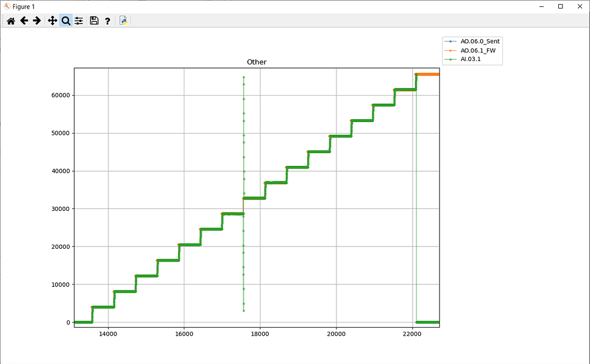The image size is (590, 364).
Task: Maximize the Figure 1 window
Action: pyautogui.click(x=560, y=6)
